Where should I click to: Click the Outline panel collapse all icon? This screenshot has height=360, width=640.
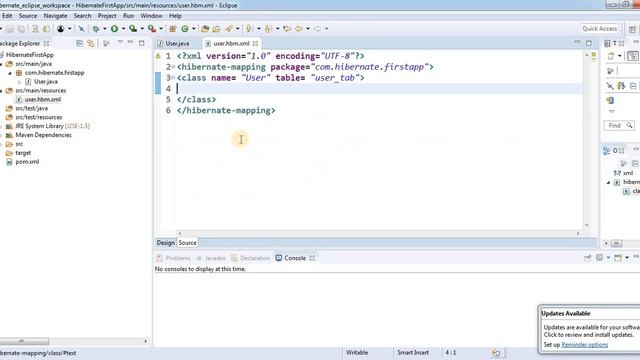635,164
